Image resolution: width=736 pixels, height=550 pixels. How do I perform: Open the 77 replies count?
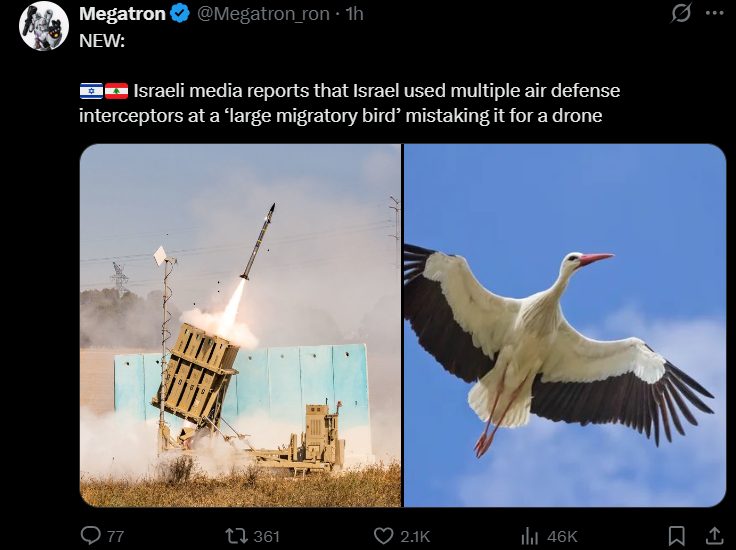[x=115, y=536]
